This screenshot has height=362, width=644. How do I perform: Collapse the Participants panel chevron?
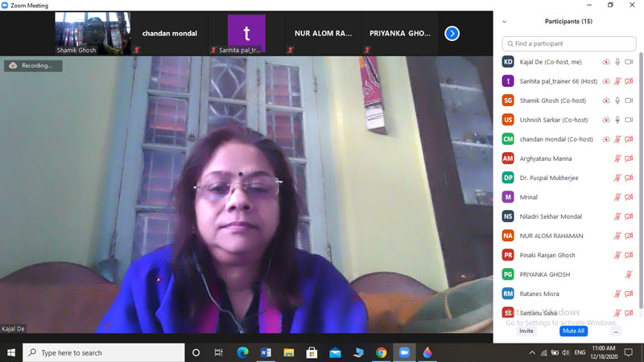point(505,22)
